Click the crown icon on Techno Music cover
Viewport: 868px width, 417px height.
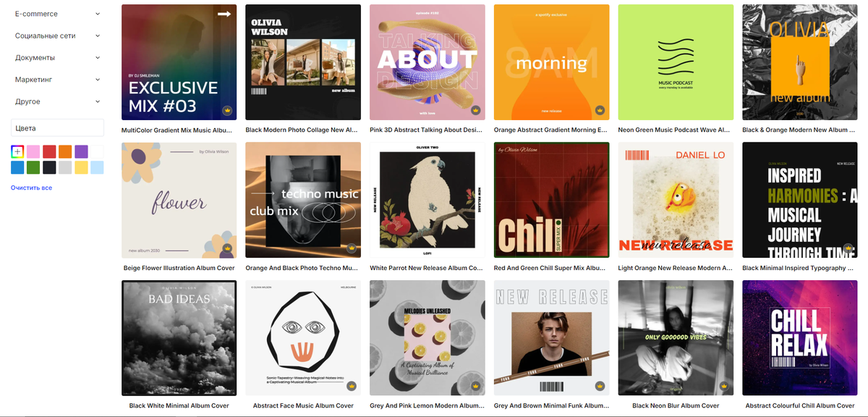point(352,248)
